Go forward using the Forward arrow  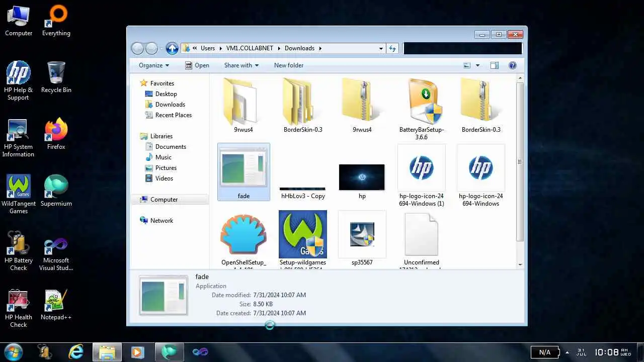tap(151, 48)
